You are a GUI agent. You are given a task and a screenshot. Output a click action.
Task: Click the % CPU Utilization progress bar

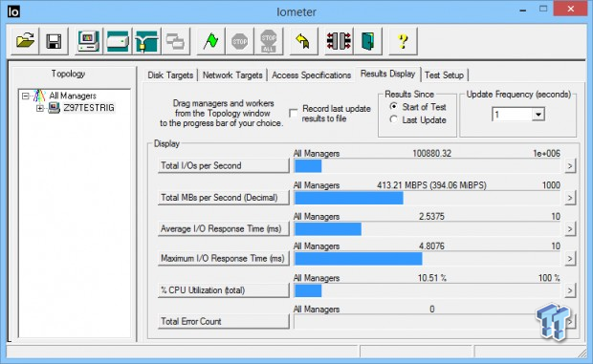pos(427,290)
